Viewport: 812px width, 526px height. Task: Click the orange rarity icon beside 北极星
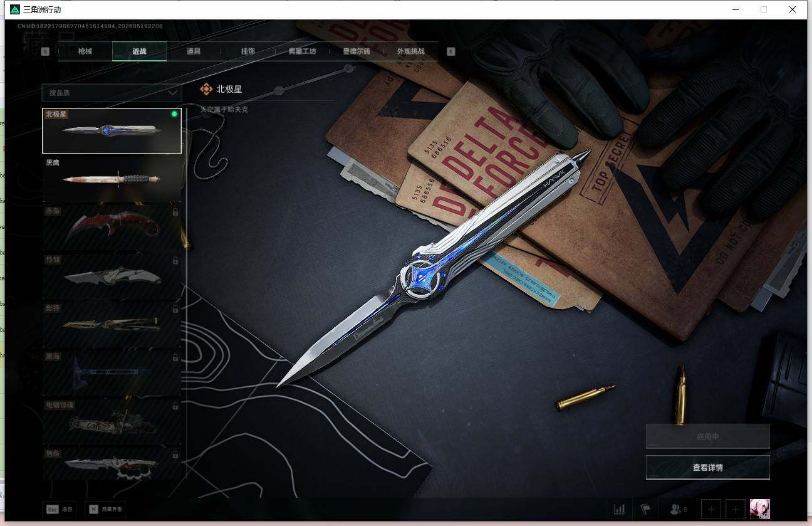coord(206,89)
